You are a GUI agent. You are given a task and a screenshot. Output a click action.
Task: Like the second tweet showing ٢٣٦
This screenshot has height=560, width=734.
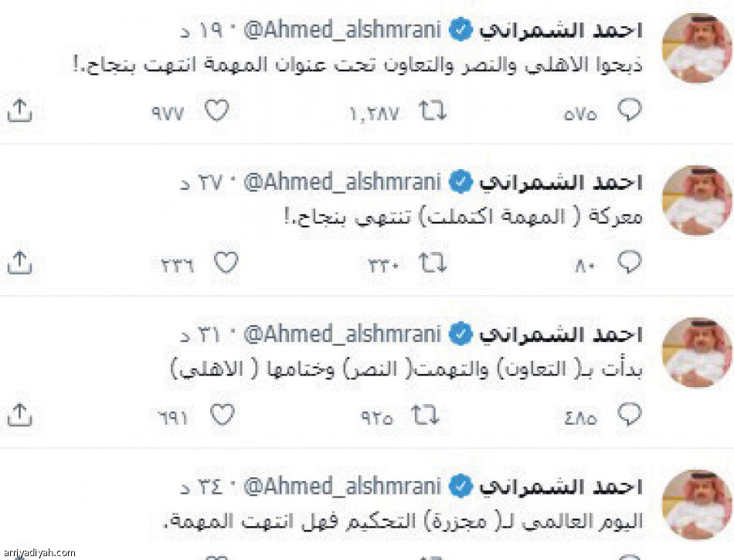tap(226, 263)
